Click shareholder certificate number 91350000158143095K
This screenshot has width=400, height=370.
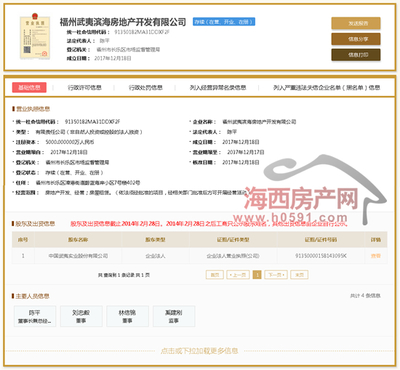click(x=321, y=256)
